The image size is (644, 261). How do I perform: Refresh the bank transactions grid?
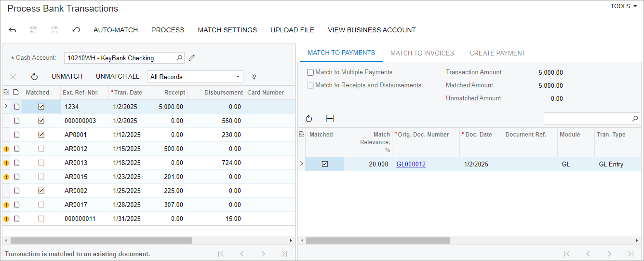(34, 77)
